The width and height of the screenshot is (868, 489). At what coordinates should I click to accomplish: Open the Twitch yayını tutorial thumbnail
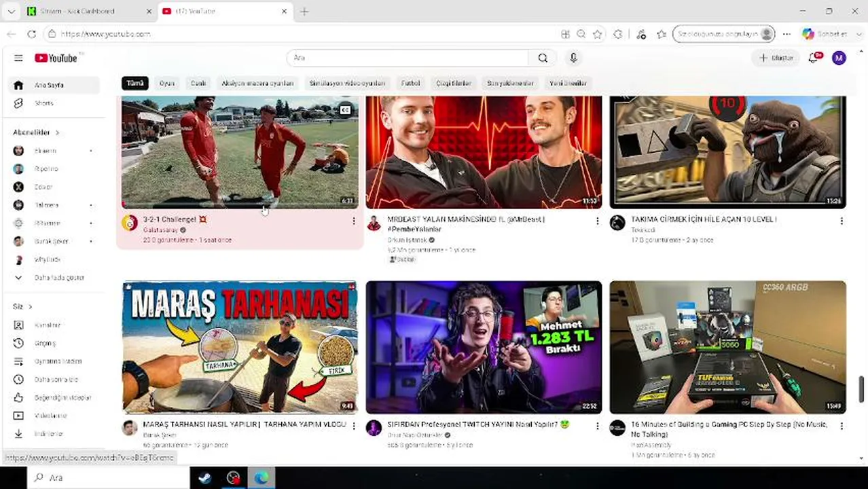484,347
